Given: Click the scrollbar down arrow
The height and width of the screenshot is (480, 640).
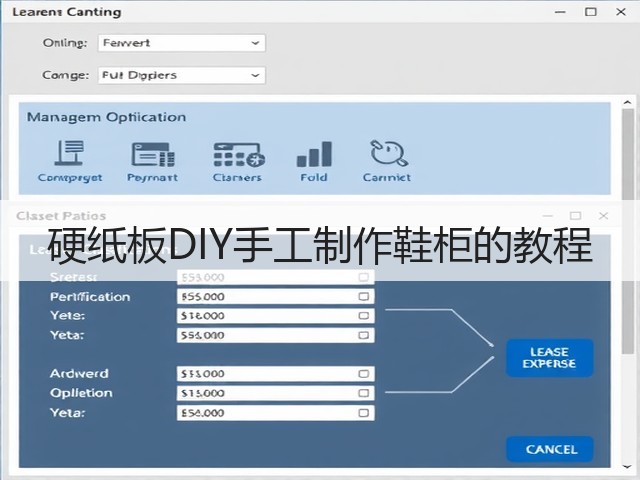Looking at the screenshot, I should (x=627, y=466).
